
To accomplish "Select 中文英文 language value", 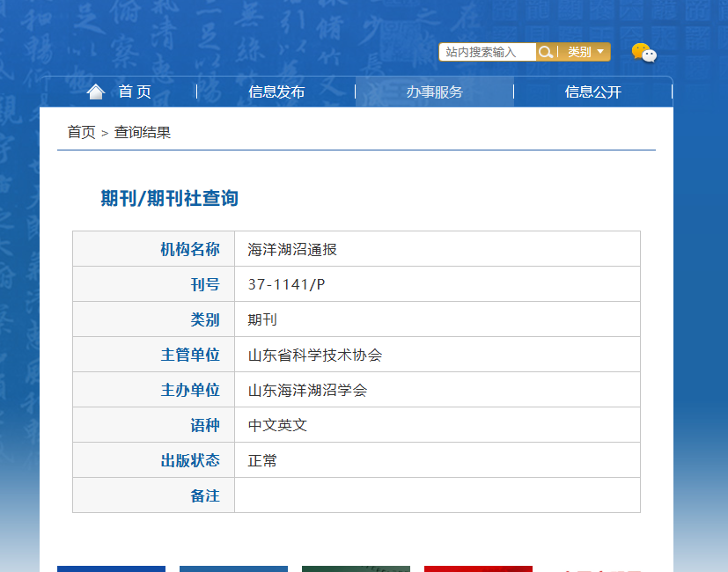I will click(277, 425).
